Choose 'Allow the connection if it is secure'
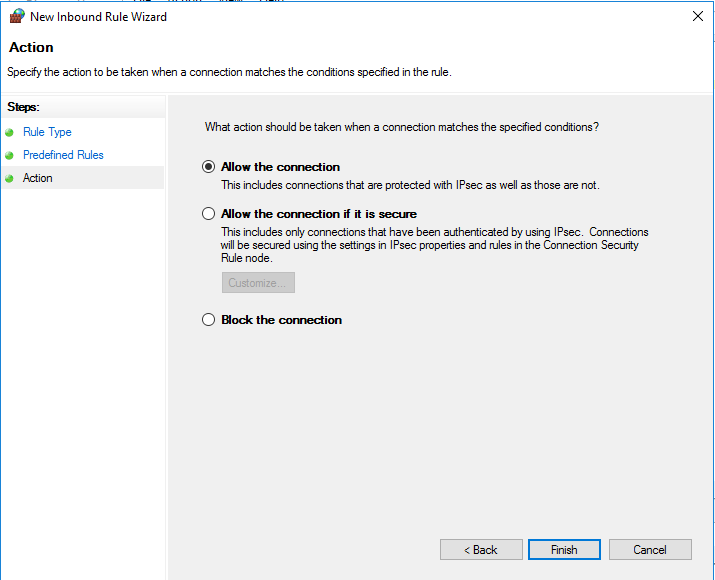This screenshot has height=580, width=715. click(x=209, y=214)
